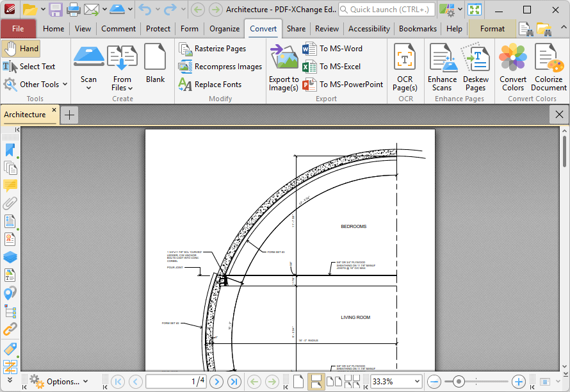The width and height of the screenshot is (570, 392).
Task: Switch to continuous page layout
Action: 316,382
